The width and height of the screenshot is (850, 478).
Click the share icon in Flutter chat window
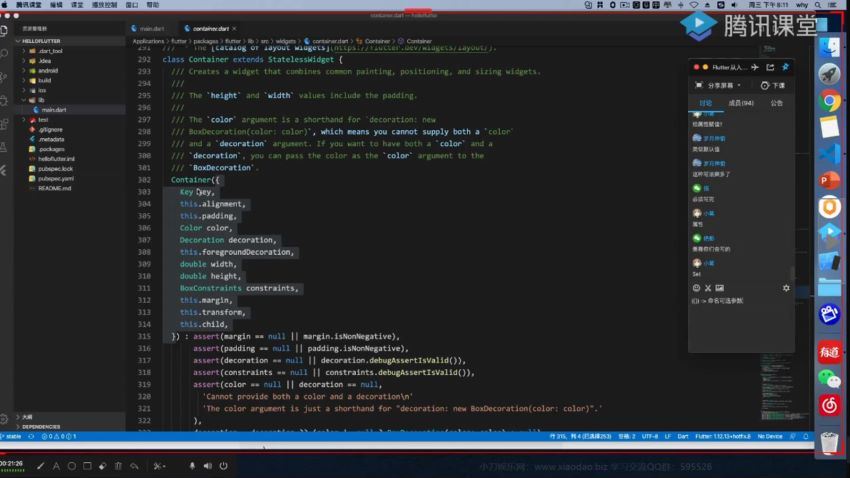[770, 67]
